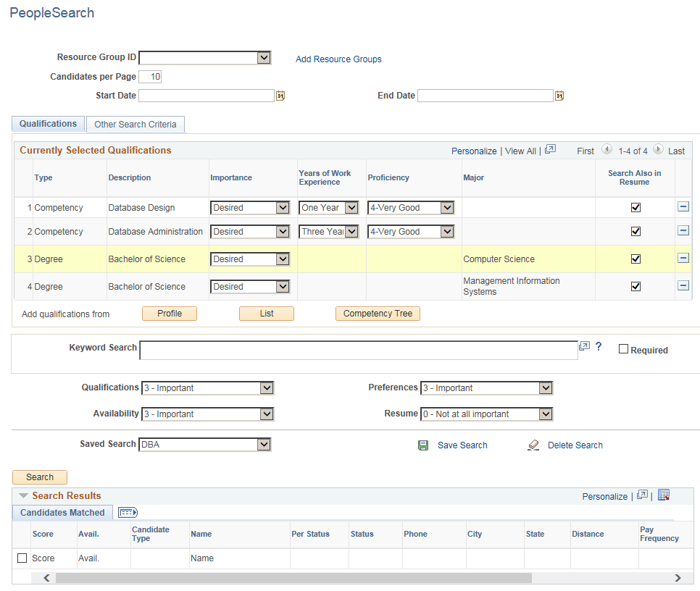Switch to the Other Search Criteria tab

click(135, 124)
